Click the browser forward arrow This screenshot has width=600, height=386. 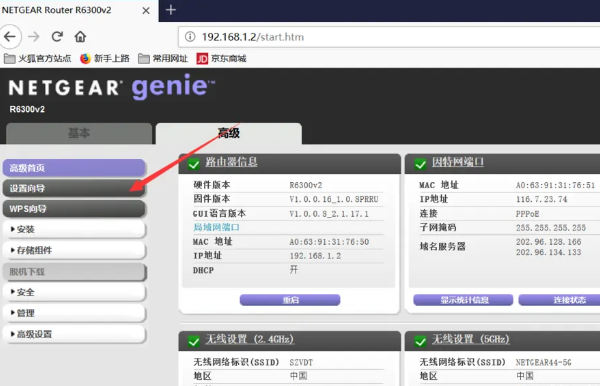tap(34, 37)
